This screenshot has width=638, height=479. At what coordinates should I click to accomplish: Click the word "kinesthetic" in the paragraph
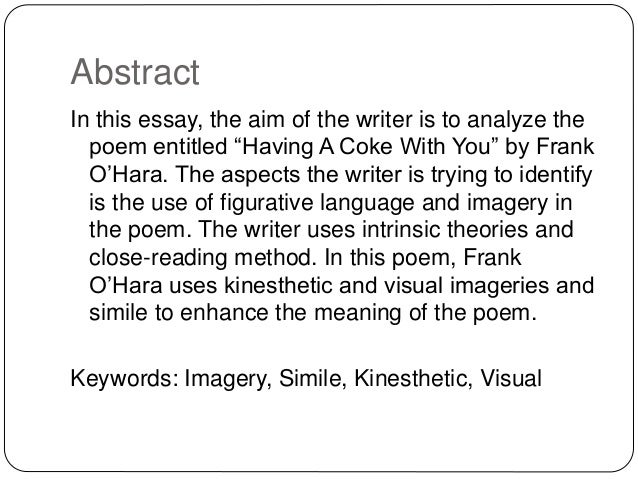coord(278,285)
